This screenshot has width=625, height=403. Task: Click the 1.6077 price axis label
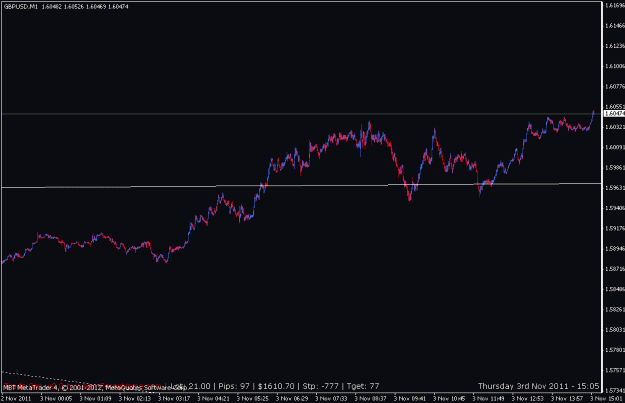[x=615, y=86]
